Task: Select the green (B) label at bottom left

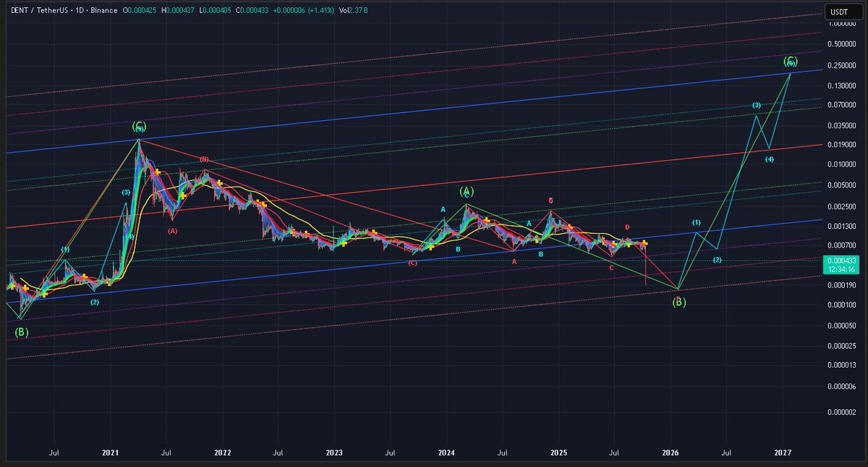Action: click(x=22, y=333)
